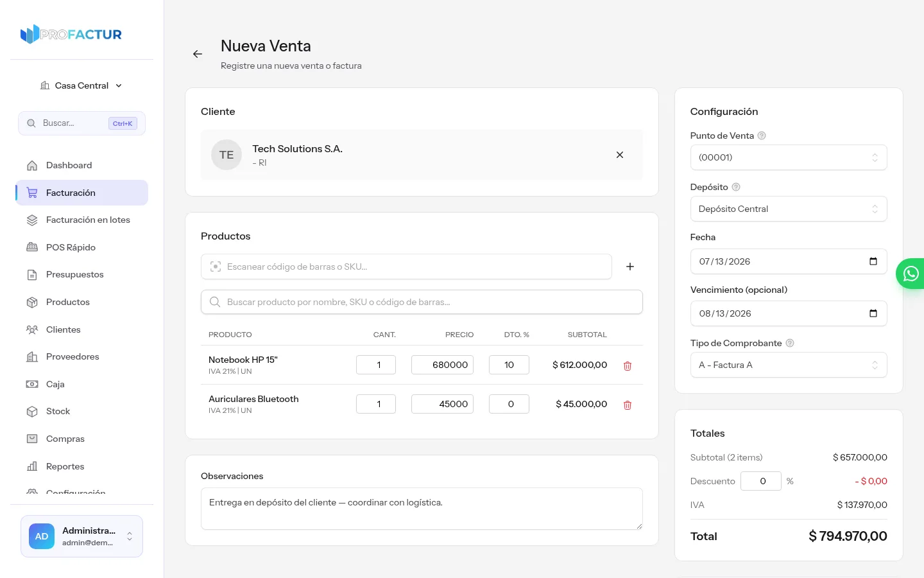
Task: Open the Clientes section
Action: (x=82, y=329)
